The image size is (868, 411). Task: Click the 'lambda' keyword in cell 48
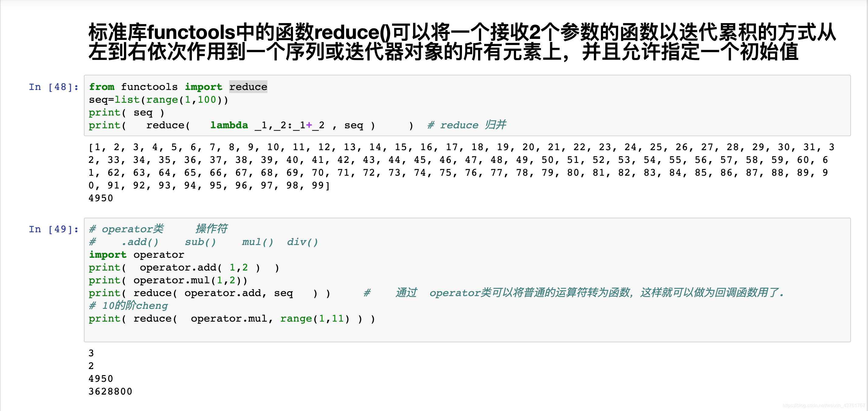point(229,125)
